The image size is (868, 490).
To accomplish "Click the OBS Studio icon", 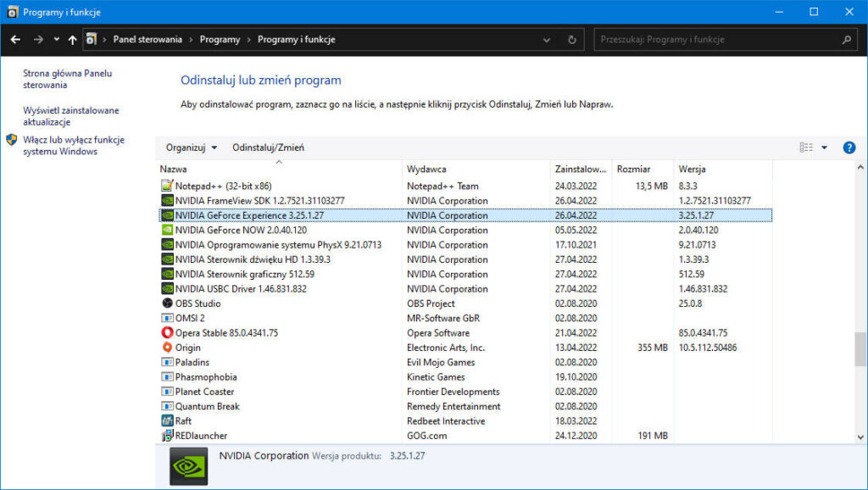I will click(167, 303).
